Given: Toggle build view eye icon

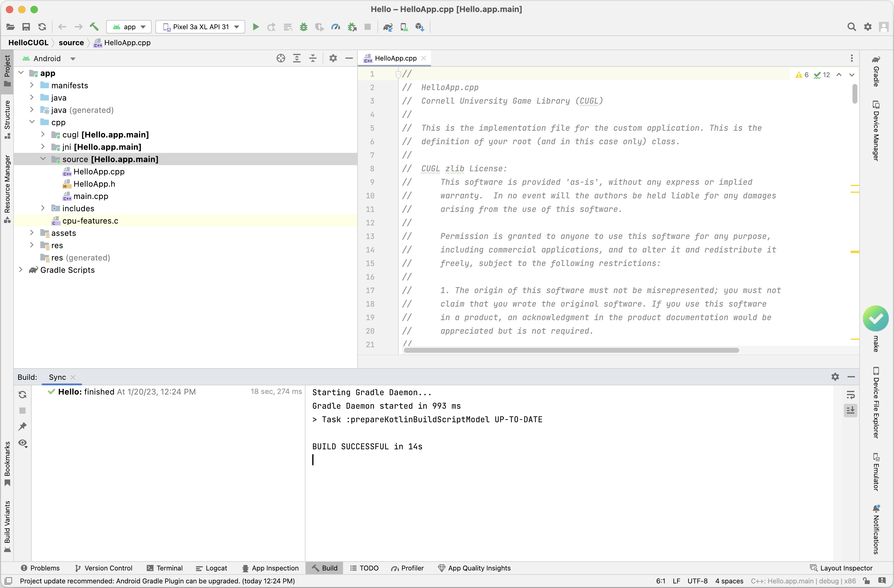Looking at the screenshot, I should point(22,443).
